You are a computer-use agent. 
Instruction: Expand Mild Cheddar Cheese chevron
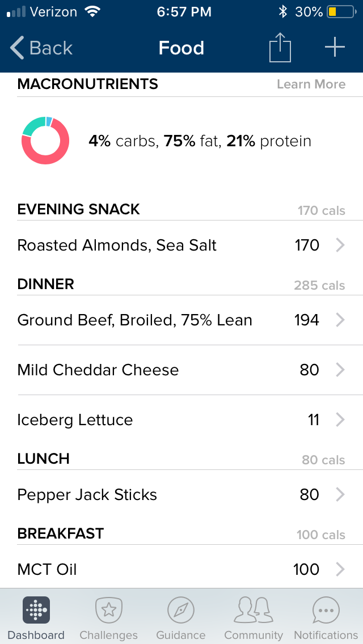340,370
